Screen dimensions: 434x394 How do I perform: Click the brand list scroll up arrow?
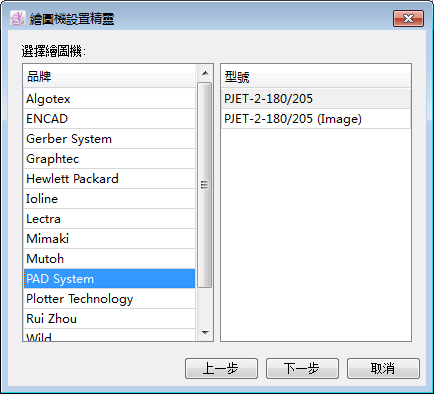click(x=205, y=73)
